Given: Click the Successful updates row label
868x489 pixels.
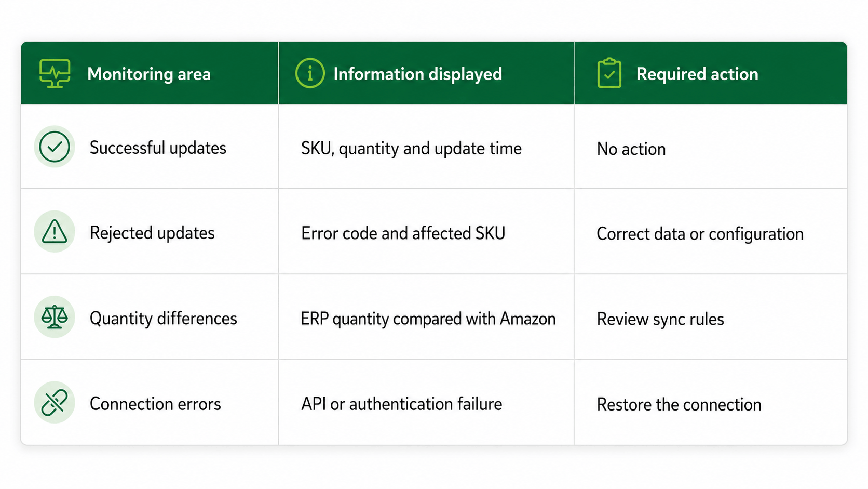Looking at the screenshot, I should (x=158, y=148).
